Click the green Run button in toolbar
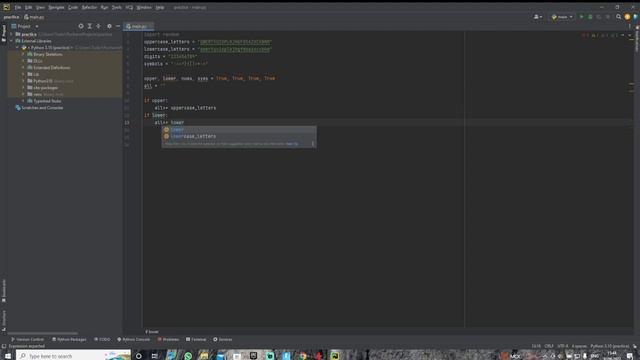The width and height of the screenshot is (640, 360). [x=581, y=17]
